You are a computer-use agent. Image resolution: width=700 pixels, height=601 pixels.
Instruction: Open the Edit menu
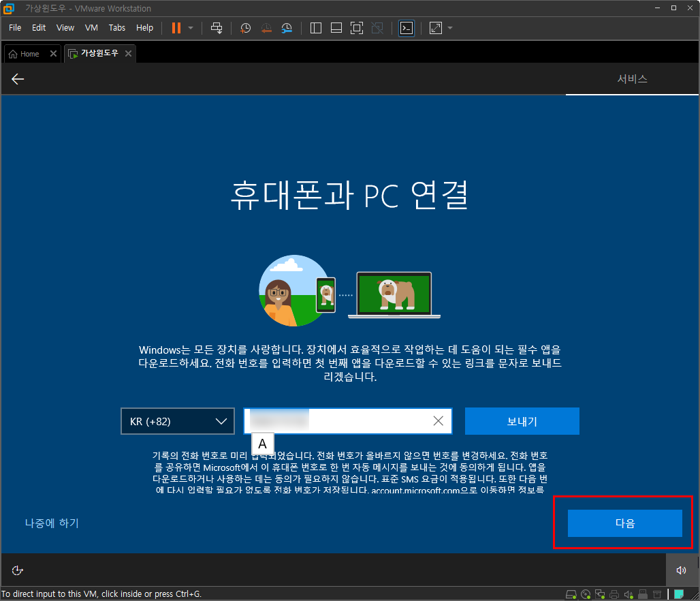point(39,28)
